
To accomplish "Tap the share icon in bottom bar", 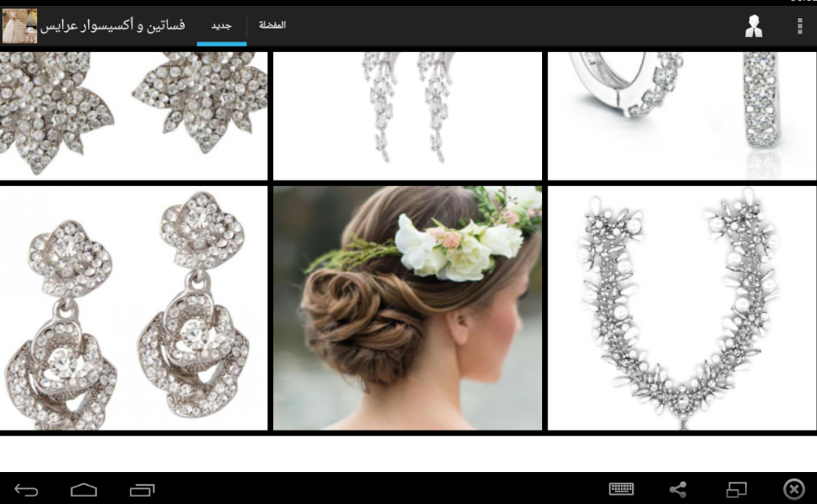I will (678, 489).
